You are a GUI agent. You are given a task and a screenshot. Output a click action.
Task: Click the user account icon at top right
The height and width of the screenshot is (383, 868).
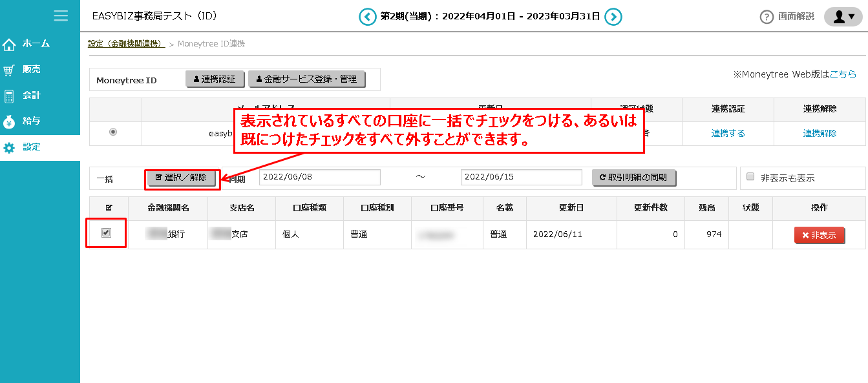pos(840,16)
